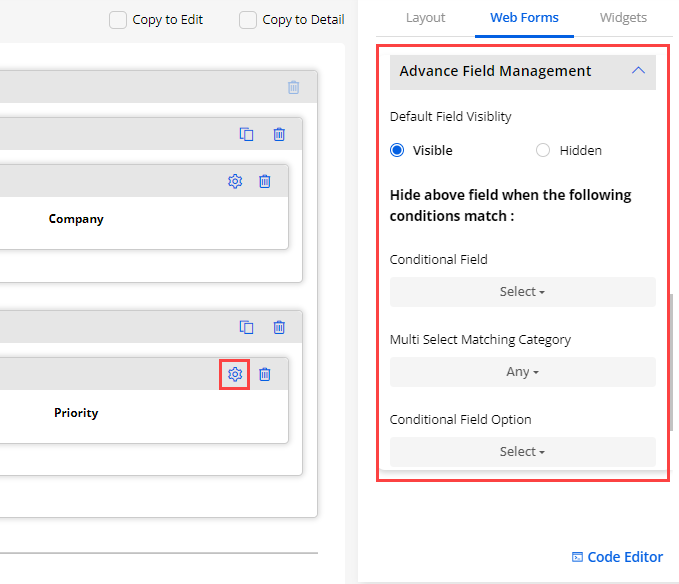Open Multi Select Matching Category dropdown
Image resolution: width=679 pixels, height=584 pixels.
tap(522, 372)
